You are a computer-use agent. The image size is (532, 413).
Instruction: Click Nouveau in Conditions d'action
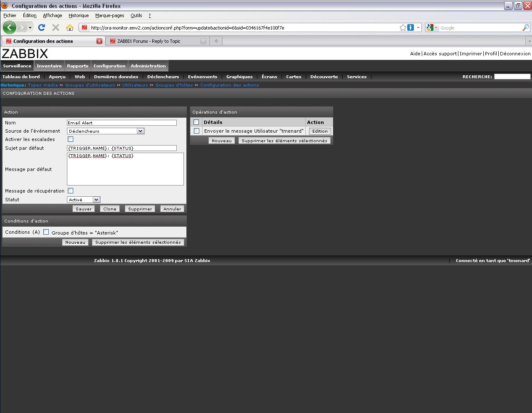coord(75,242)
